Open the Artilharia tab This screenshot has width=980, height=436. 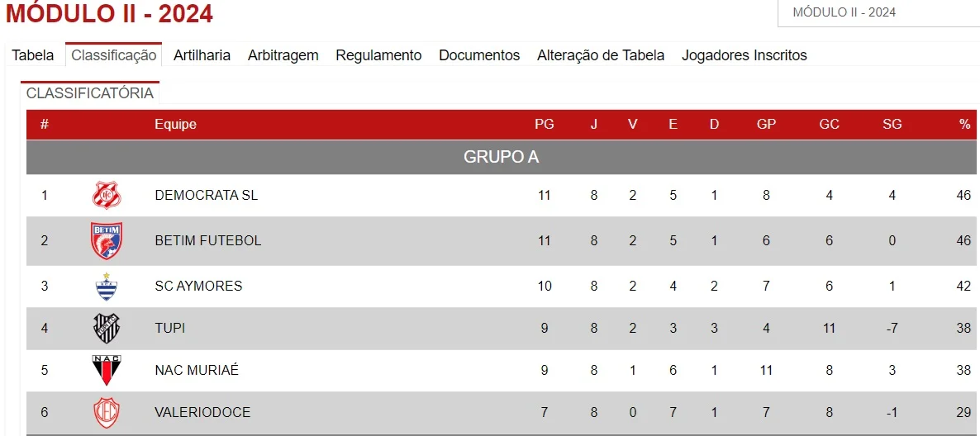click(202, 55)
